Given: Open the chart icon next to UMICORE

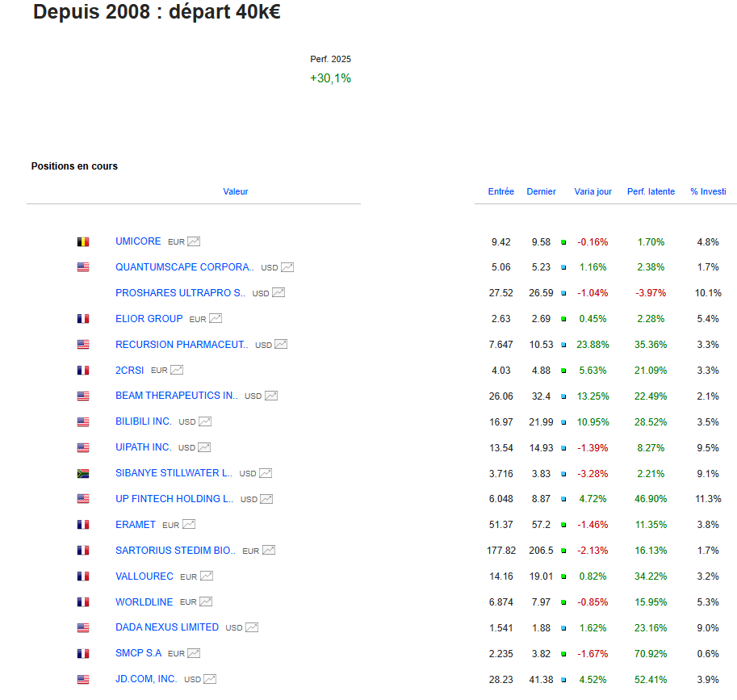Looking at the screenshot, I should pyautogui.click(x=194, y=241).
